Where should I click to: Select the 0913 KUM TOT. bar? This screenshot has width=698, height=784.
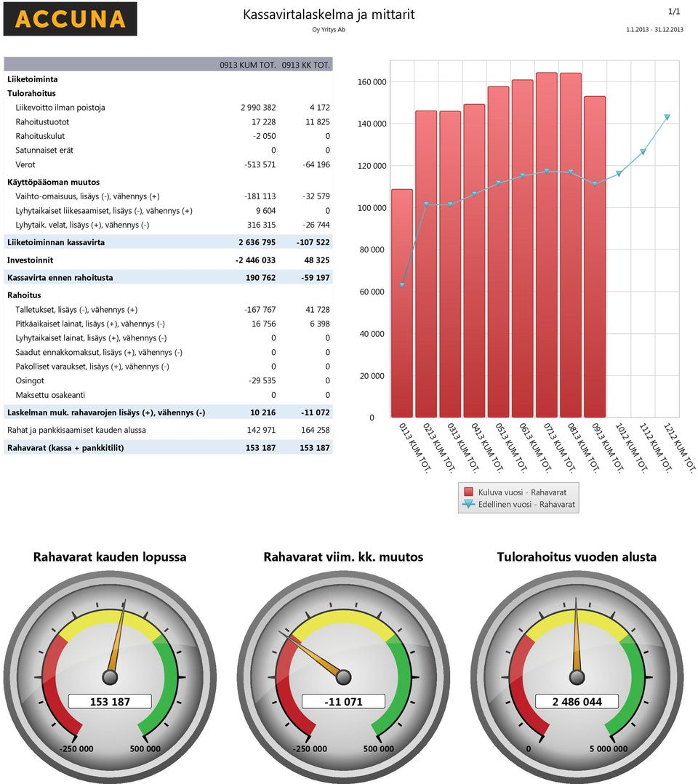click(595, 257)
